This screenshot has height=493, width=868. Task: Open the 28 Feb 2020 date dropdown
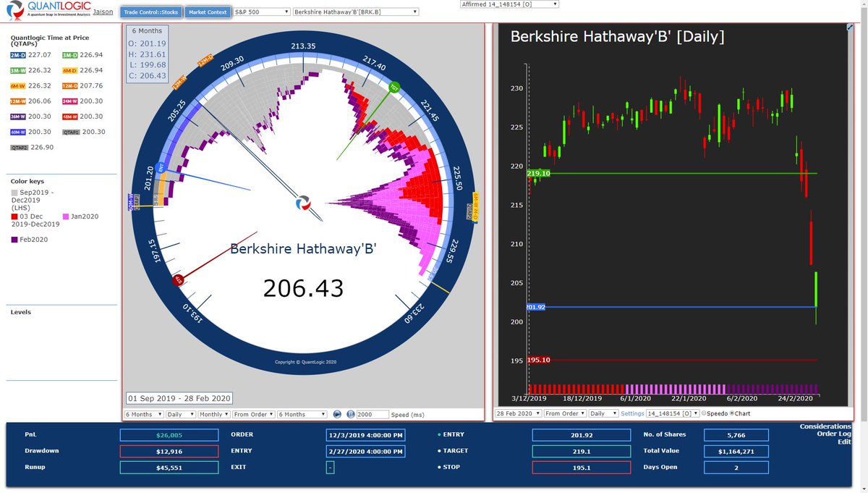pos(517,413)
